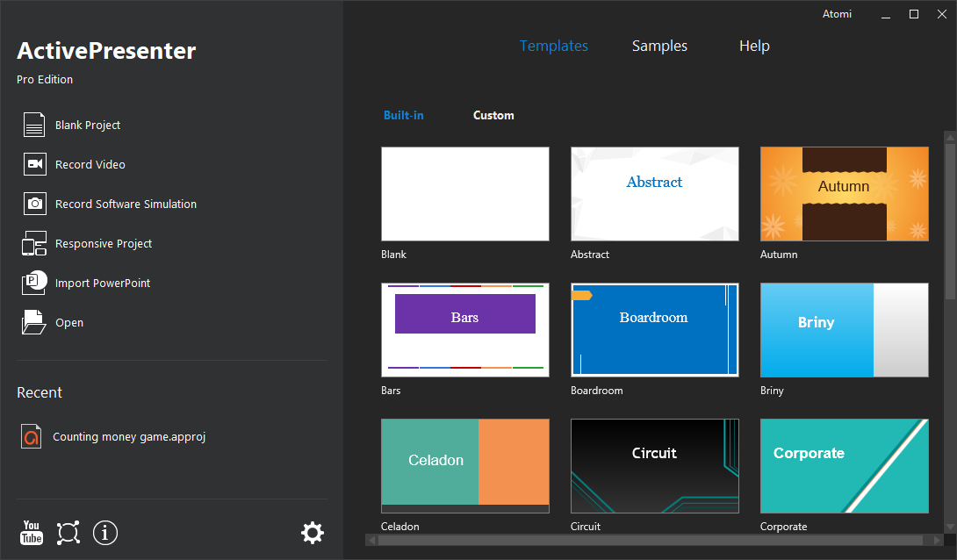This screenshot has height=560, width=957.
Task: Click the Open folder icon
Action: [x=33, y=322]
